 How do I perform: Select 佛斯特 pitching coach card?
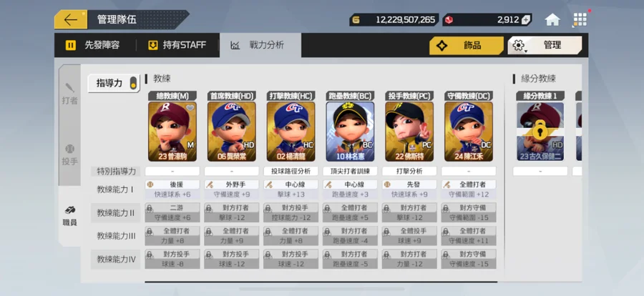coord(409,132)
